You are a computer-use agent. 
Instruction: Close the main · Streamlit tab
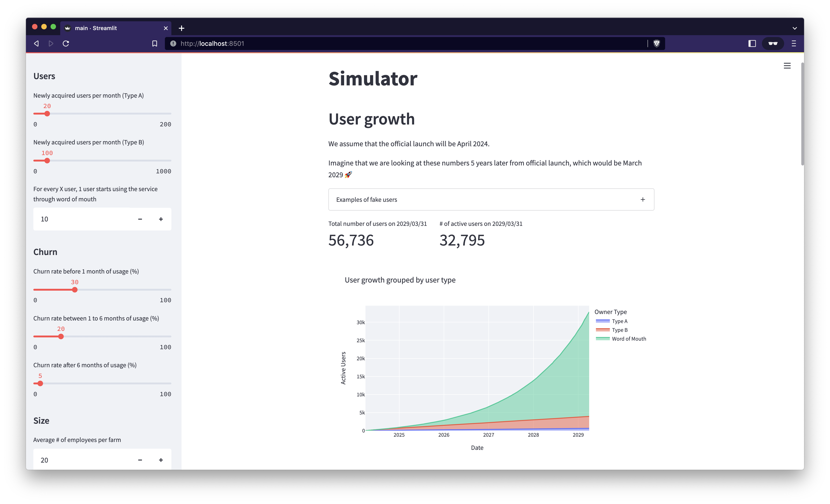(x=166, y=28)
